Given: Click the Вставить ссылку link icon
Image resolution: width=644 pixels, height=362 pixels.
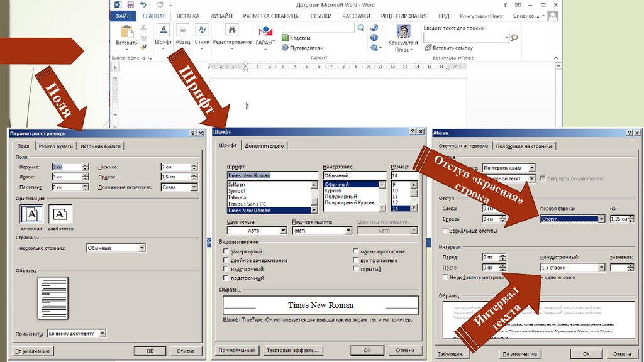Looking at the screenshot, I should (x=428, y=48).
